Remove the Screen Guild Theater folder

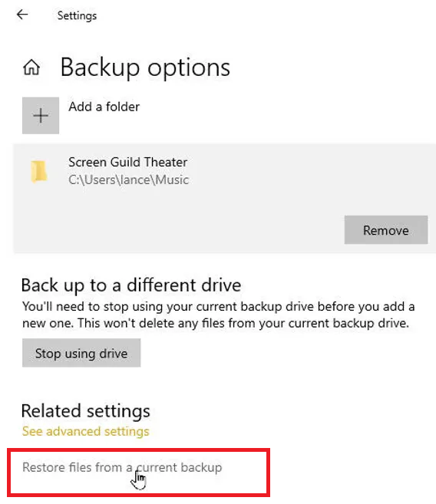click(386, 230)
